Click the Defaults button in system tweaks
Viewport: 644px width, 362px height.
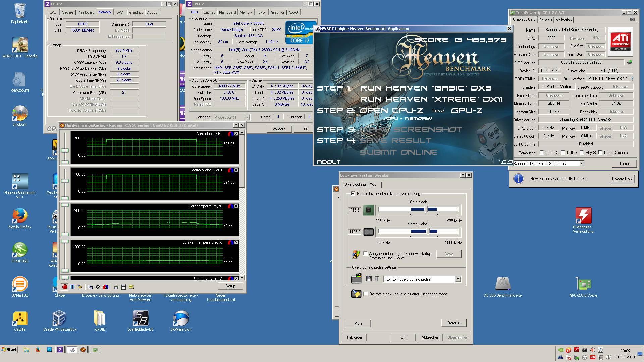(454, 323)
